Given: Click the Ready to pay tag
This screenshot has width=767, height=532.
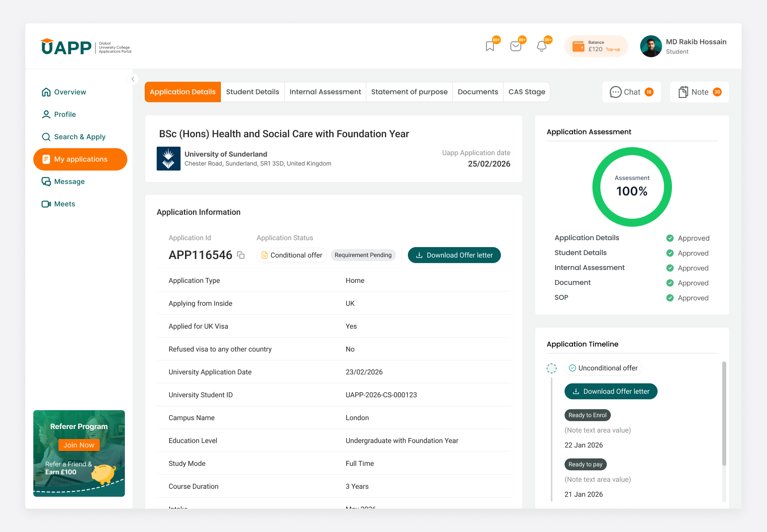Looking at the screenshot, I should (x=585, y=464).
